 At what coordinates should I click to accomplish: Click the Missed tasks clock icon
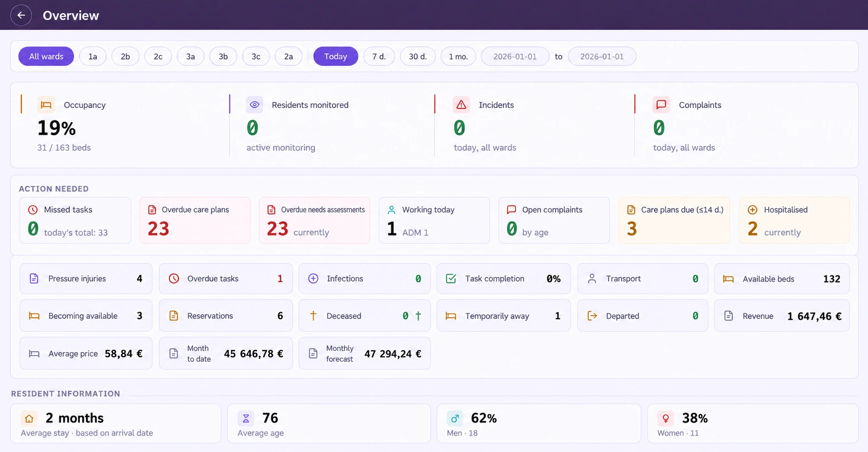(33, 210)
